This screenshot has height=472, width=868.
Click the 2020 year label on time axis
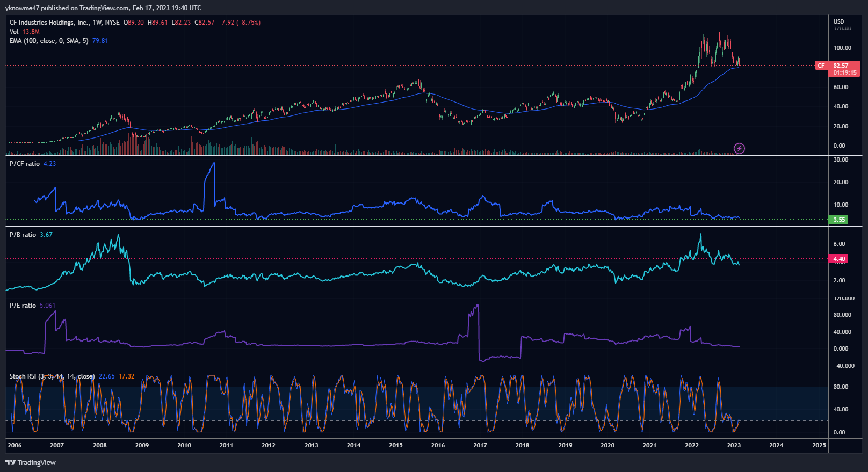pos(607,445)
